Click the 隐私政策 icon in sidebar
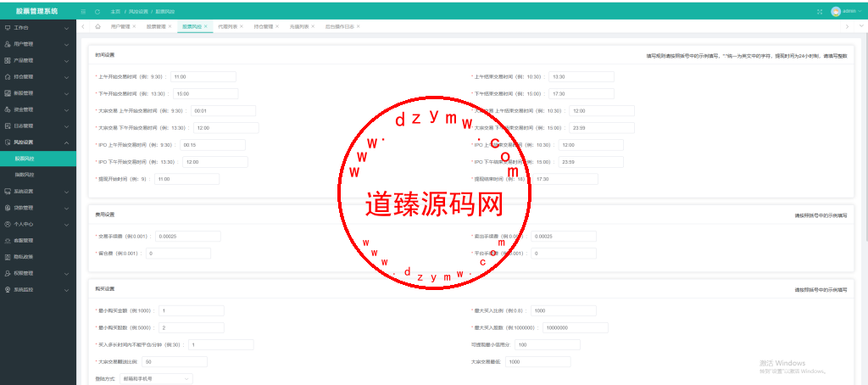The height and width of the screenshot is (385, 868). (7, 257)
